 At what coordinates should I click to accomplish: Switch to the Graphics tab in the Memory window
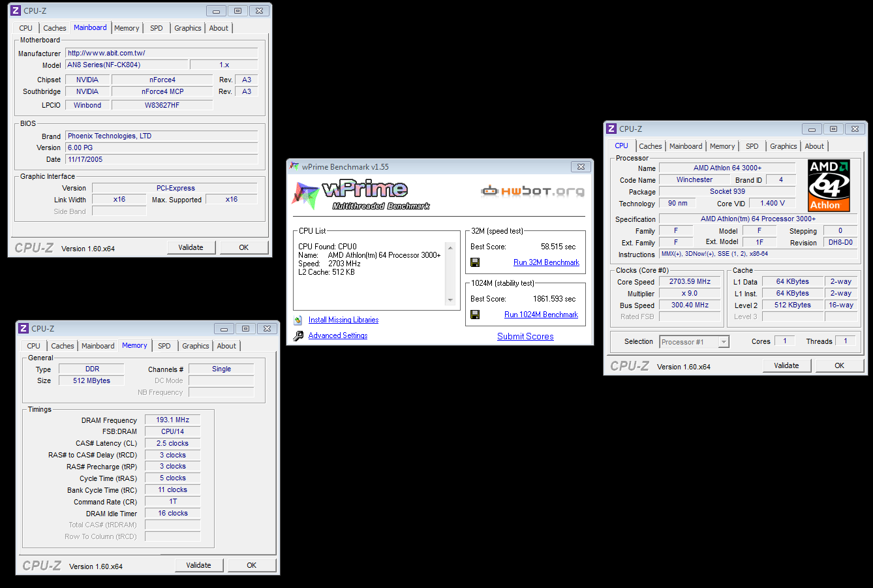tap(196, 346)
